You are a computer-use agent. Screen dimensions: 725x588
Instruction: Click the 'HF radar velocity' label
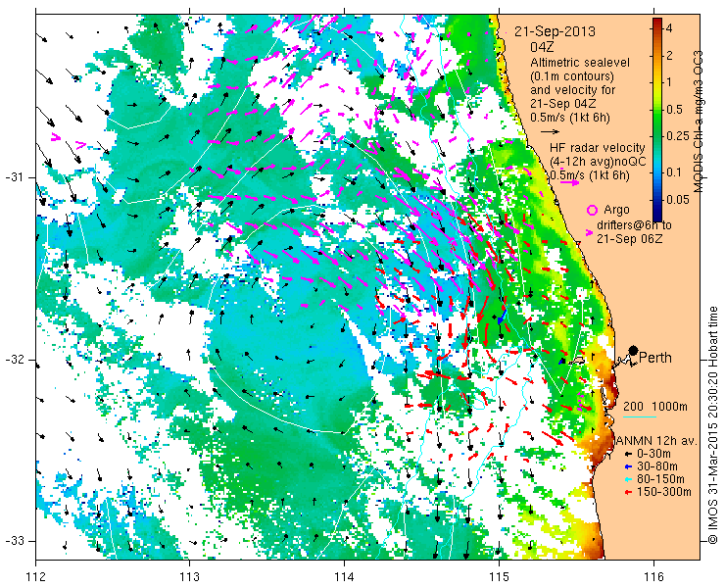(x=598, y=148)
